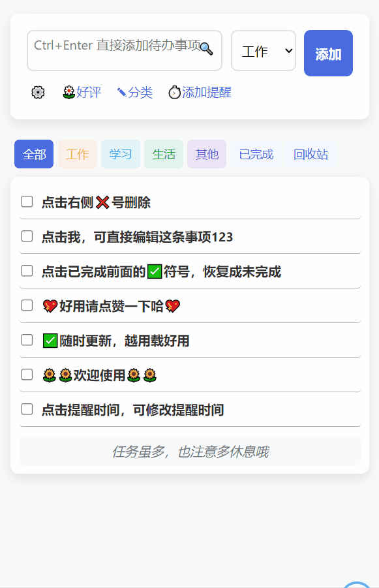The width and height of the screenshot is (379, 588).
Task: Open the 工作 category dropdown
Action: [x=264, y=51]
